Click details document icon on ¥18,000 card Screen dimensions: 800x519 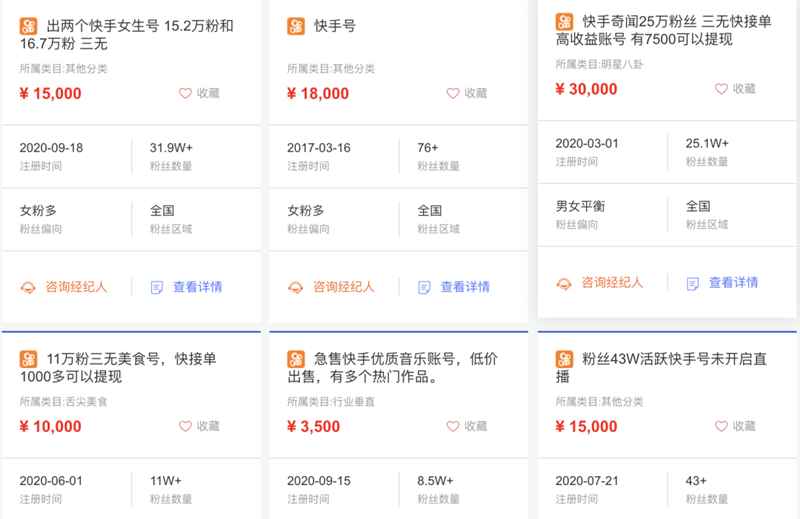[424, 287]
